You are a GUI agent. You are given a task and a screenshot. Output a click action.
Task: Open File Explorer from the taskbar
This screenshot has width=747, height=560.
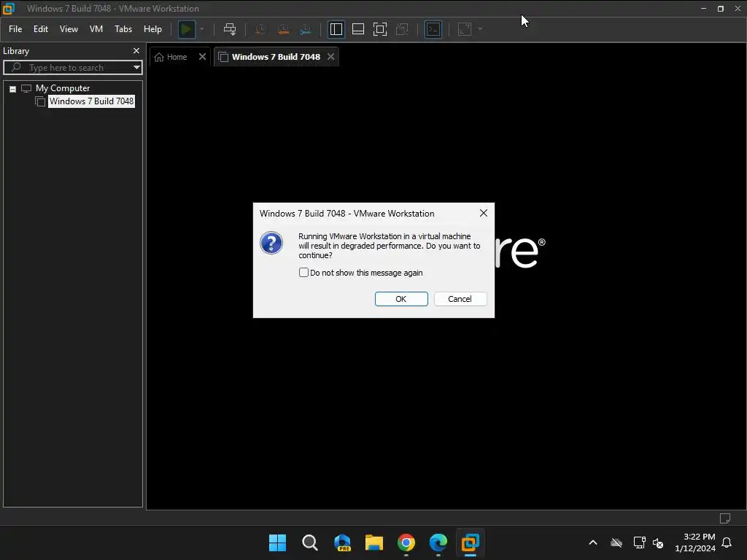coord(374,542)
